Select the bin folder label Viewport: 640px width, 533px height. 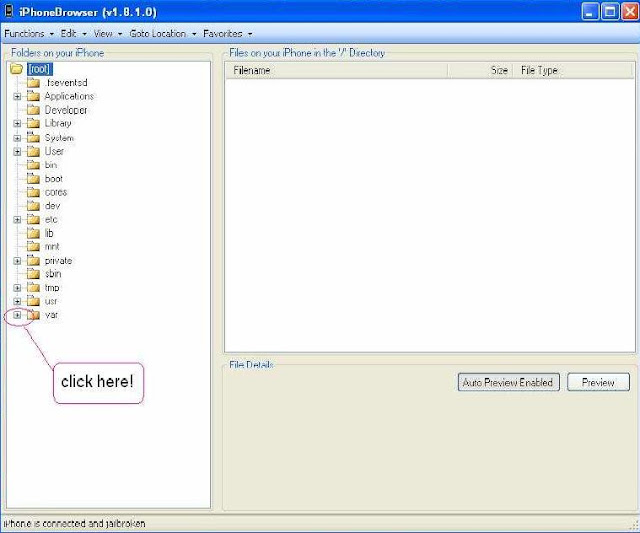point(51,165)
